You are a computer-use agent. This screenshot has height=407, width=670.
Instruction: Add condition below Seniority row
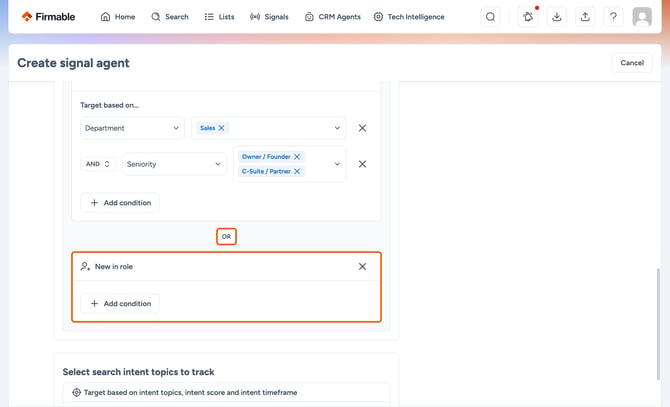point(120,203)
